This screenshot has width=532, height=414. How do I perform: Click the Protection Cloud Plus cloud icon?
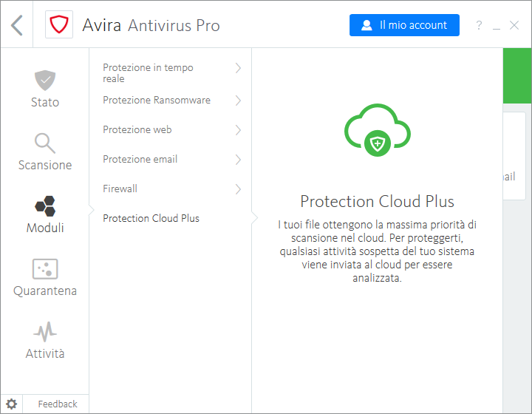(x=377, y=130)
